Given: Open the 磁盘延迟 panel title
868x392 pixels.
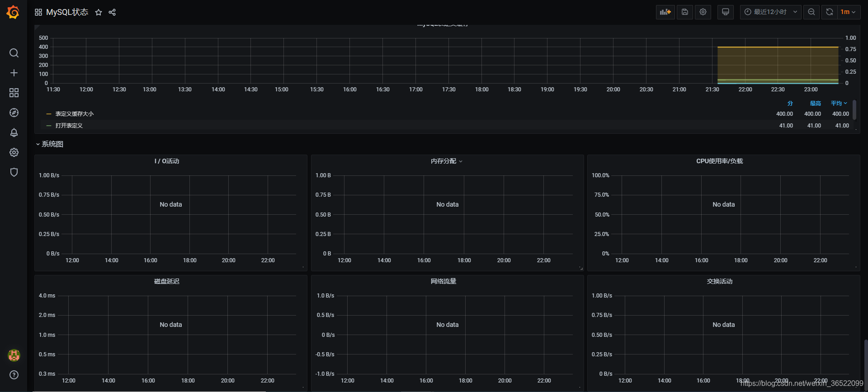Looking at the screenshot, I should tap(167, 281).
